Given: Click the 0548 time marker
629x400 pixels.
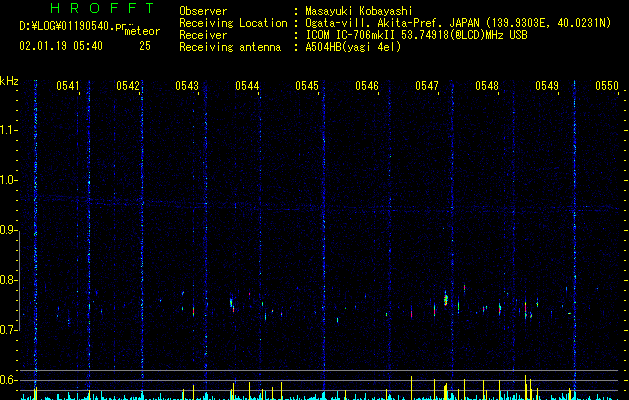Looking at the screenshot, I should point(487,86).
